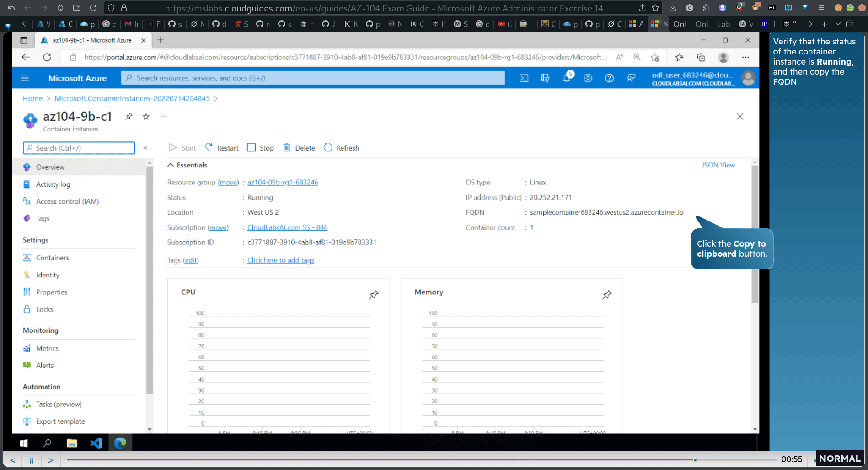Click the resource group (move) link
Screen dimensions: 868x470
click(228, 182)
